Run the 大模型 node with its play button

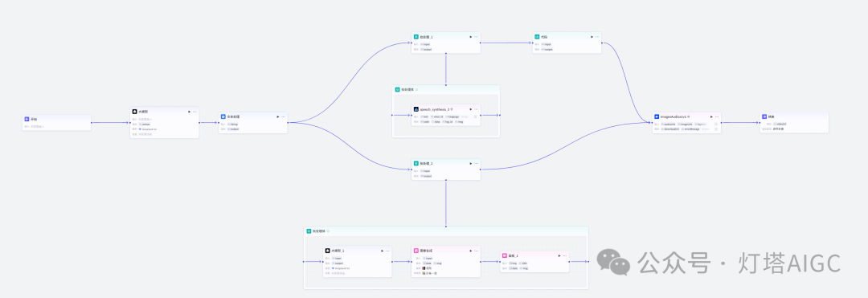[190, 112]
